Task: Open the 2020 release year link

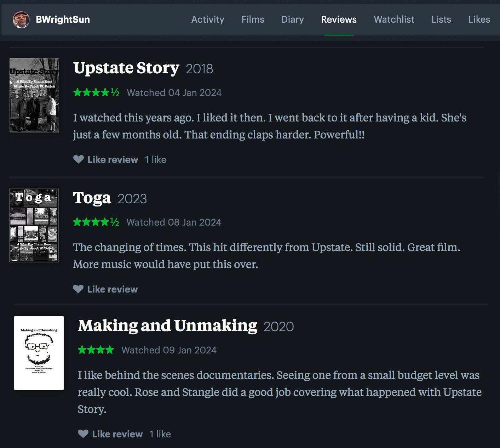Action: click(278, 327)
